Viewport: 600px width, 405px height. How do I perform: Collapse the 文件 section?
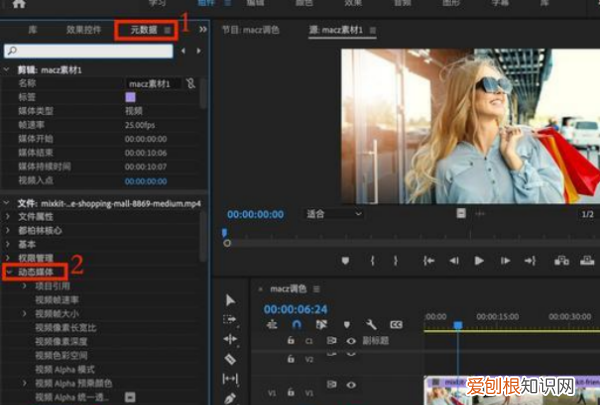click(x=6, y=203)
